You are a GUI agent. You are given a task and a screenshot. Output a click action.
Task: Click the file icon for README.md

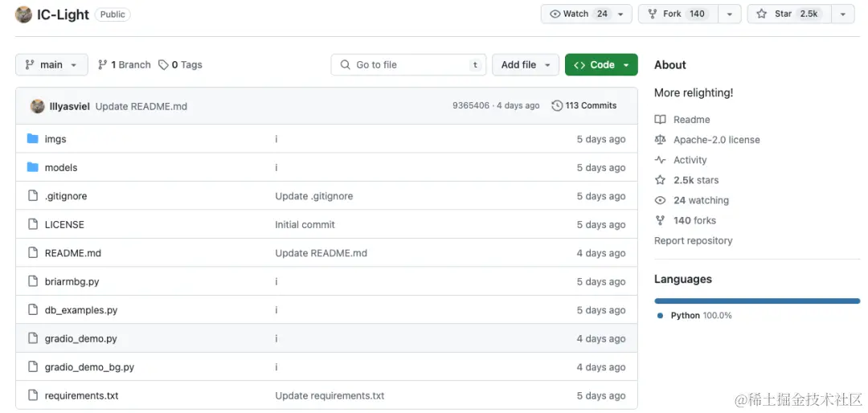(x=33, y=253)
